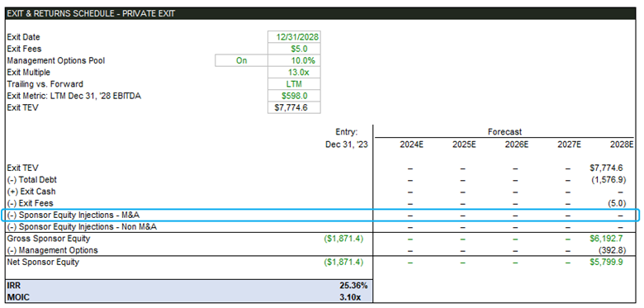The image size is (644, 308).
Task: Select the Exit Date cell 12/31/2028
Action: pyautogui.click(x=294, y=37)
